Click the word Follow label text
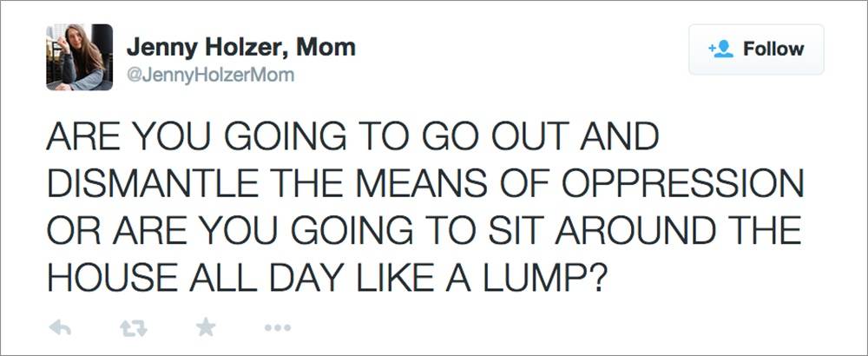The image size is (868, 356). [x=773, y=49]
